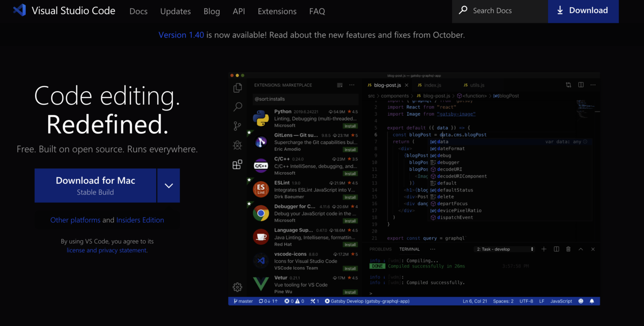Open the Explorer files icon in editor sidebar
The width and height of the screenshot is (644, 326).
[238, 87]
